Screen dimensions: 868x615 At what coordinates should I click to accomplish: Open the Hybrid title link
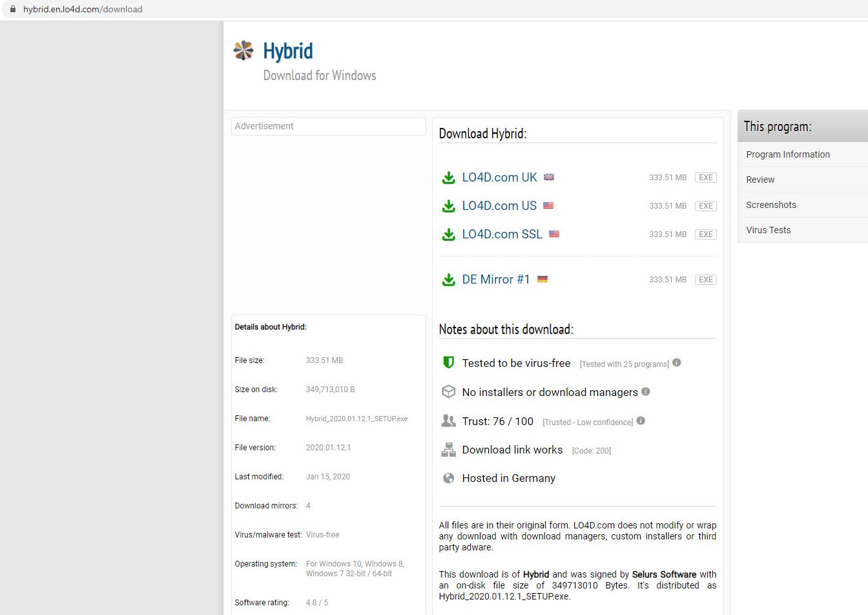tap(288, 51)
